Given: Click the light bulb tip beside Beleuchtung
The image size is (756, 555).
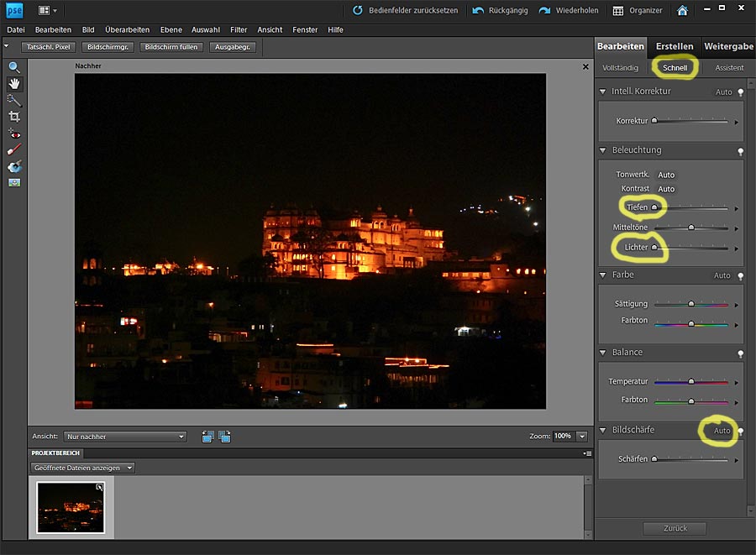Looking at the screenshot, I should click(740, 151).
